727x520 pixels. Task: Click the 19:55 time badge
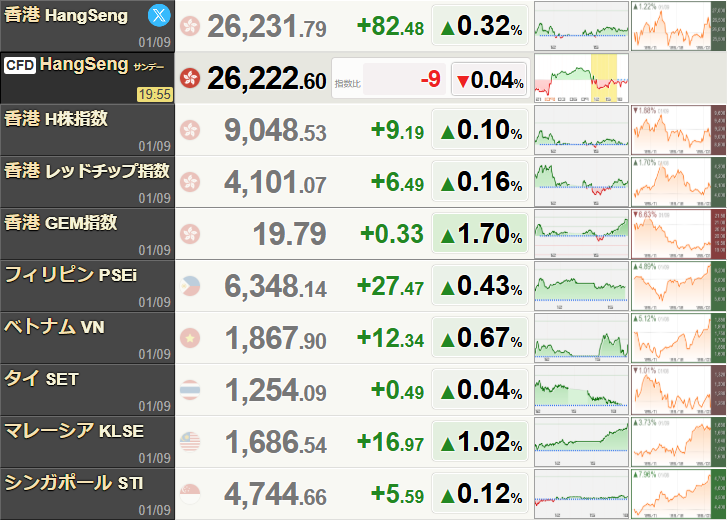pyautogui.click(x=155, y=95)
